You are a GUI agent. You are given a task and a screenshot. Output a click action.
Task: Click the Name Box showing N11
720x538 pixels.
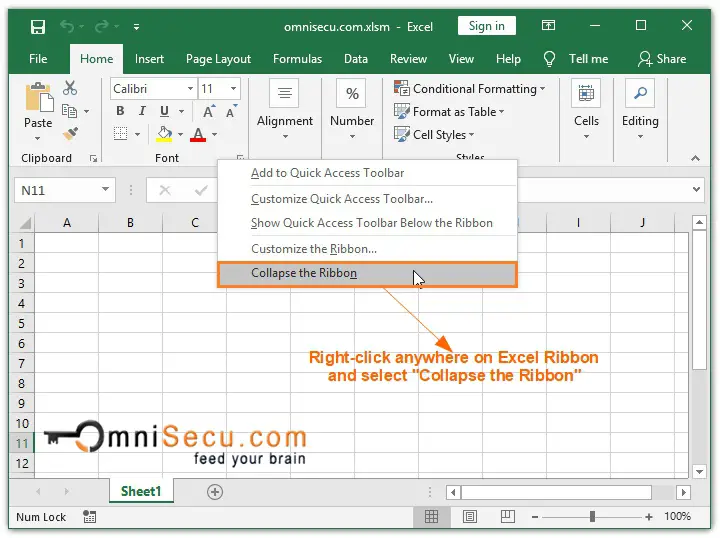point(64,190)
